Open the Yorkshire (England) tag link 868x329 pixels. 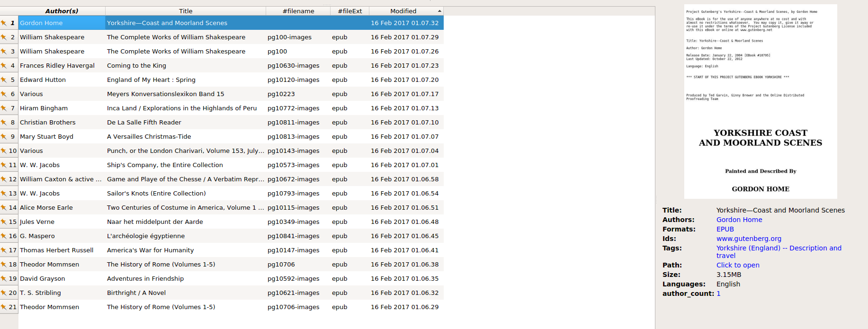(x=779, y=252)
